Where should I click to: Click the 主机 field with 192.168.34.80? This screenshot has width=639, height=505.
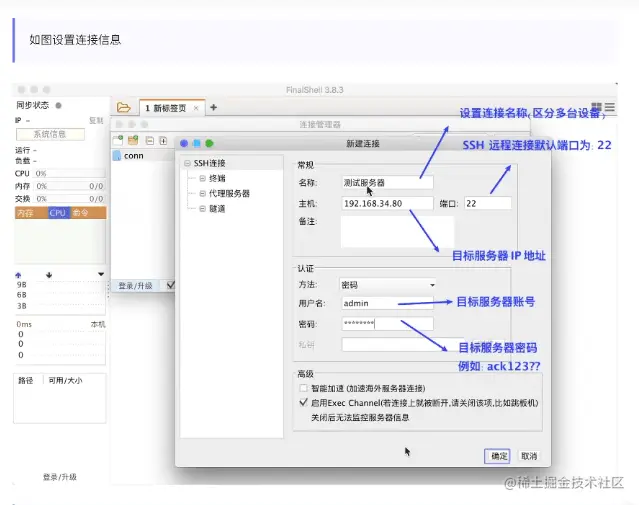[387, 203]
